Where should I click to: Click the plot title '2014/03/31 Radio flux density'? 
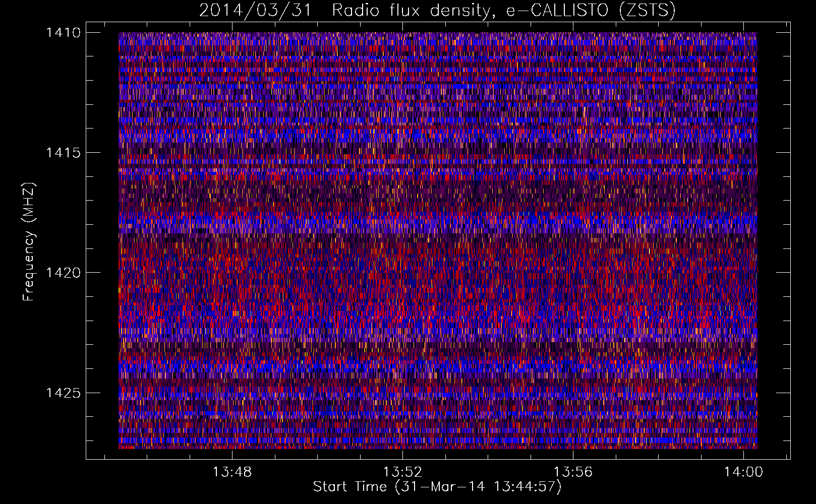click(437, 10)
